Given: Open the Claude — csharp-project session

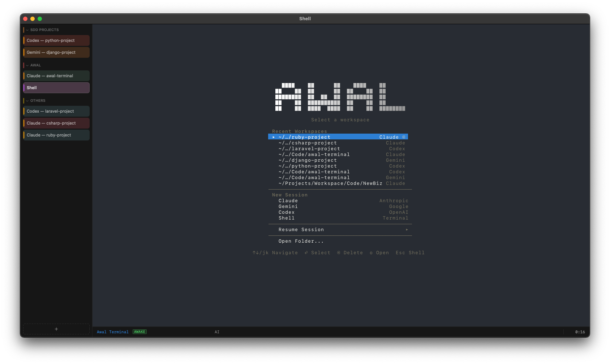Looking at the screenshot, I should [x=56, y=123].
